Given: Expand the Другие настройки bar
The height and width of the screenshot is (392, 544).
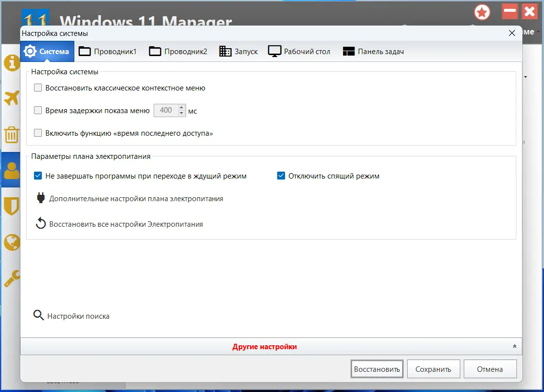Looking at the screenshot, I should tap(271, 346).
